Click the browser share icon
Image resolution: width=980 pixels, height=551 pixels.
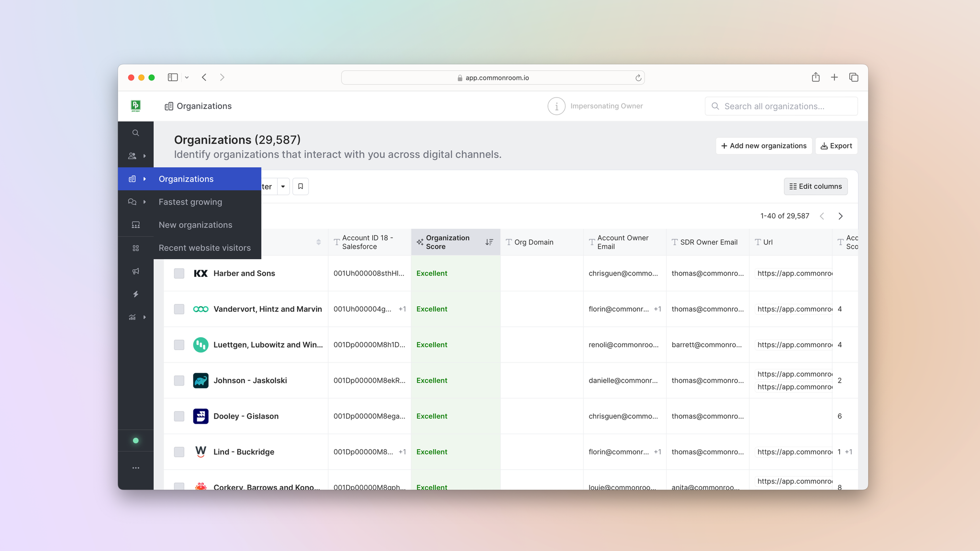pos(816,77)
